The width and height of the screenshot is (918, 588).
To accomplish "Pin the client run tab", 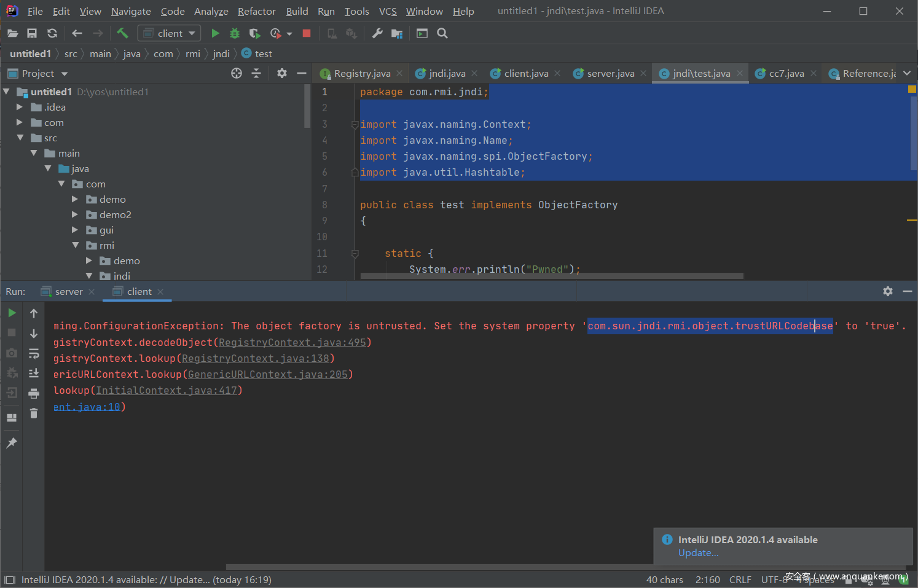I will pyautogui.click(x=11, y=443).
